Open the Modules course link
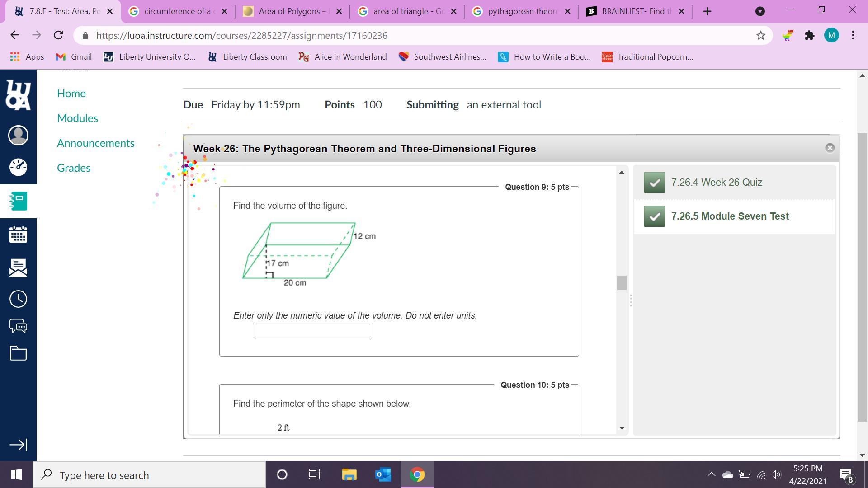The height and width of the screenshot is (488, 868). click(x=77, y=118)
